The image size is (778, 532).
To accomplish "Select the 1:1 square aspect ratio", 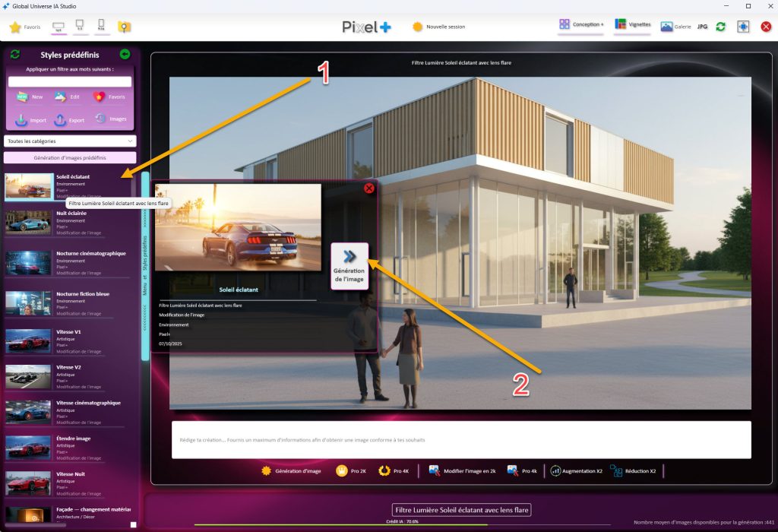I will (x=80, y=27).
